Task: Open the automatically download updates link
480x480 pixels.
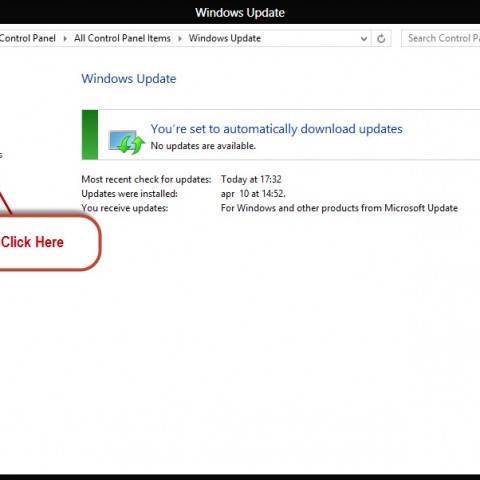Action: (276, 129)
